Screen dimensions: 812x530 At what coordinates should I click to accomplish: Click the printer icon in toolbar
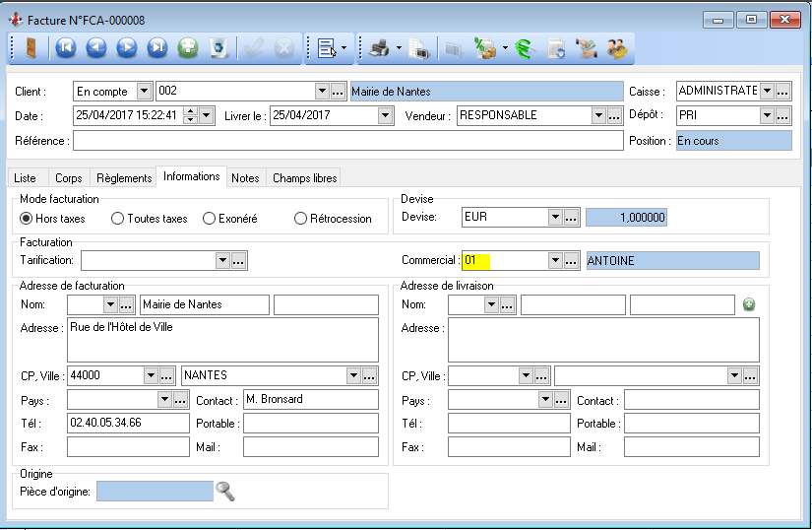click(x=378, y=47)
